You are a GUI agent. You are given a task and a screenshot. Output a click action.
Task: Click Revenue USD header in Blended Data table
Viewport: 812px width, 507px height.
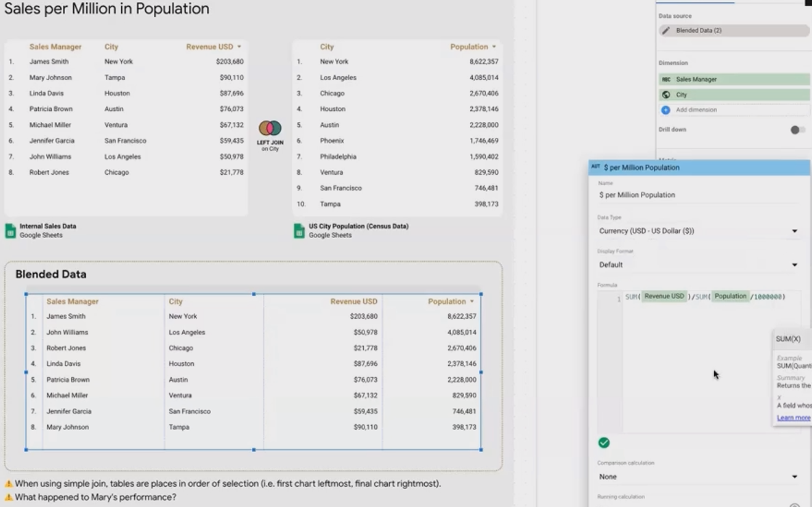[x=354, y=301]
